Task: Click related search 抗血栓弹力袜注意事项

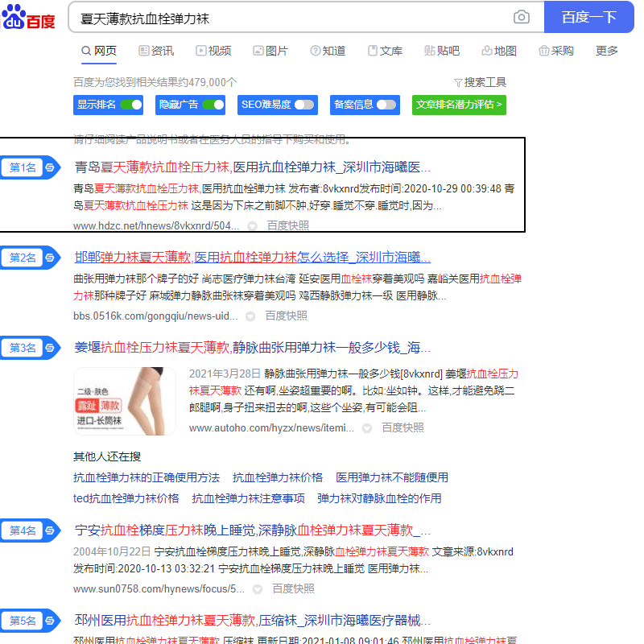Action: (x=249, y=498)
